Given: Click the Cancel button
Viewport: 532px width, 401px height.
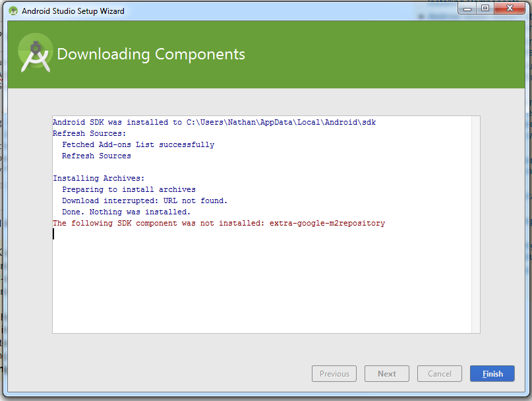Looking at the screenshot, I should 439,373.
